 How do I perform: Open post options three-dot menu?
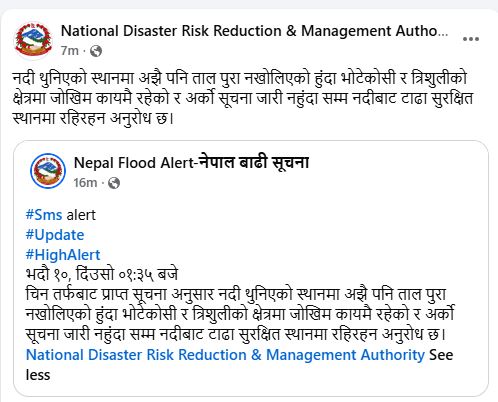tap(471, 39)
